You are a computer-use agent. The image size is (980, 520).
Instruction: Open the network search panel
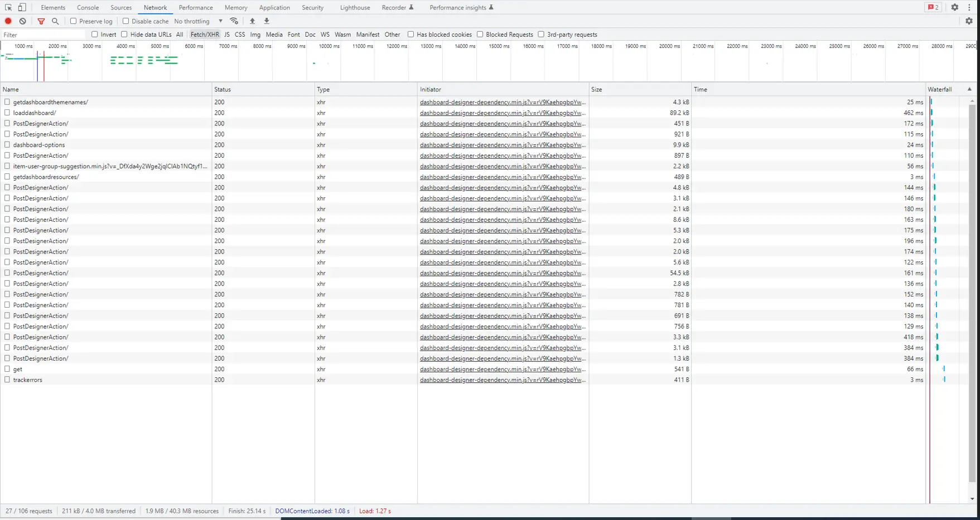(x=55, y=21)
